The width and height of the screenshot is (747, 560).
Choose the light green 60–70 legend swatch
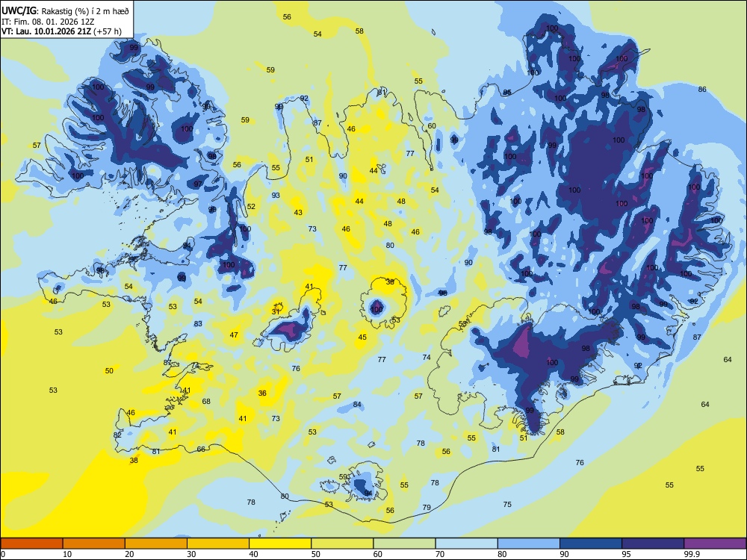(404, 544)
